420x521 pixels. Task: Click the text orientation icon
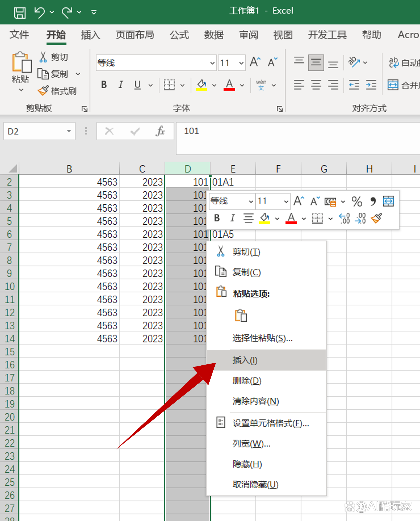tap(354, 62)
